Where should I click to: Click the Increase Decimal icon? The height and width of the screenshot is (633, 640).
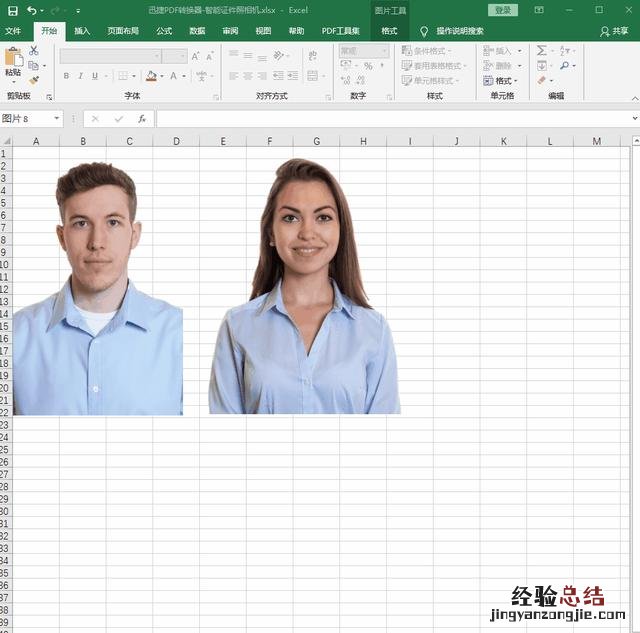(x=346, y=80)
